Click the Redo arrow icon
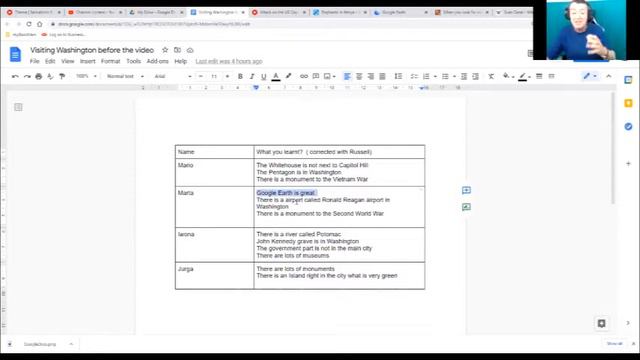 coord(27,76)
